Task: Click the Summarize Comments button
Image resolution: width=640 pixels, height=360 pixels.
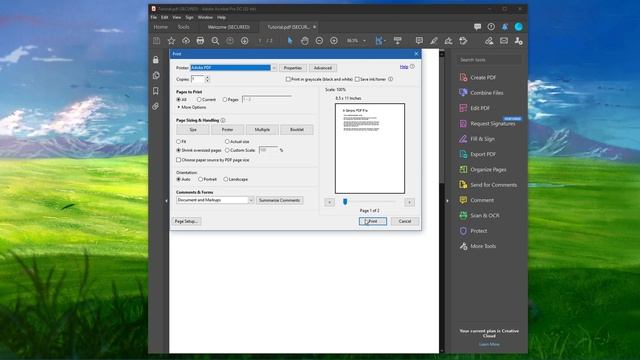Action: tap(280, 200)
